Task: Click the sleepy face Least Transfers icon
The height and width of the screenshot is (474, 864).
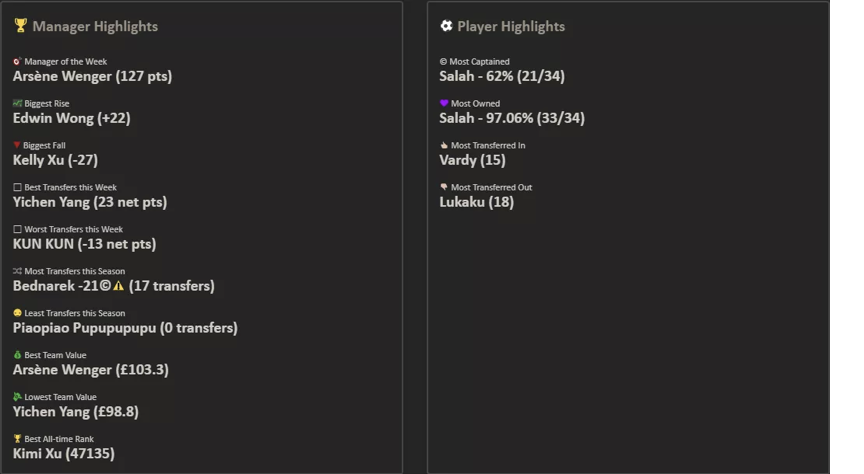Action: coord(17,313)
